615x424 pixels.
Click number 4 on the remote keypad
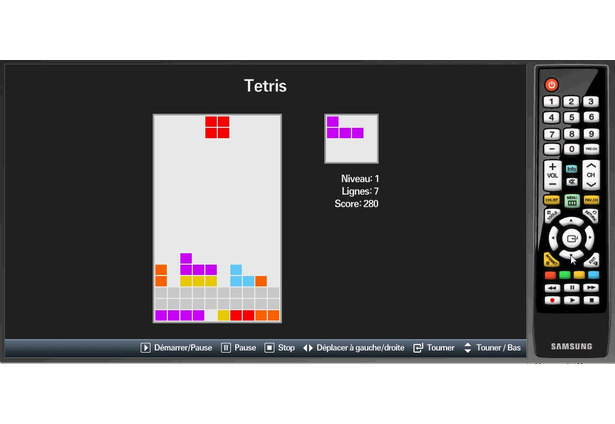(x=551, y=118)
